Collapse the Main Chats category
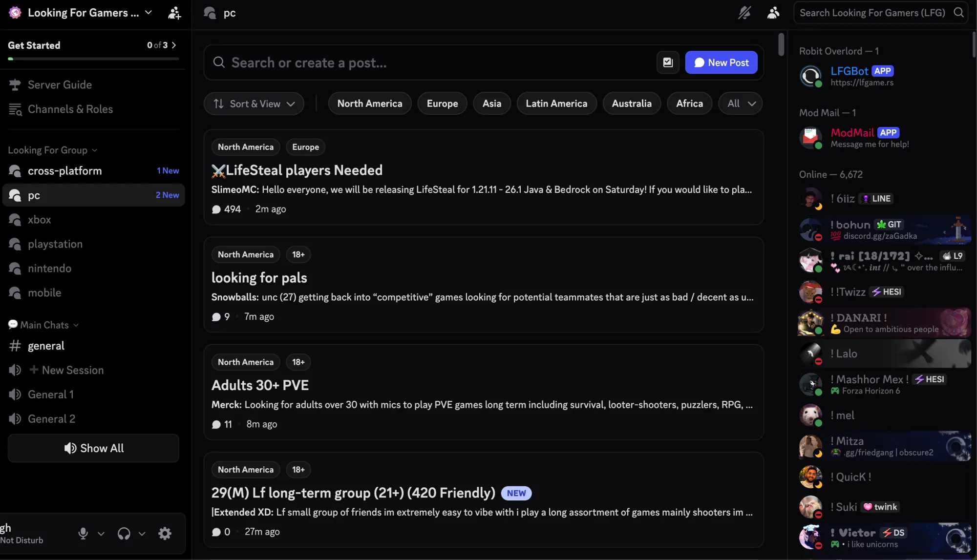977x560 pixels. coord(43,325)
